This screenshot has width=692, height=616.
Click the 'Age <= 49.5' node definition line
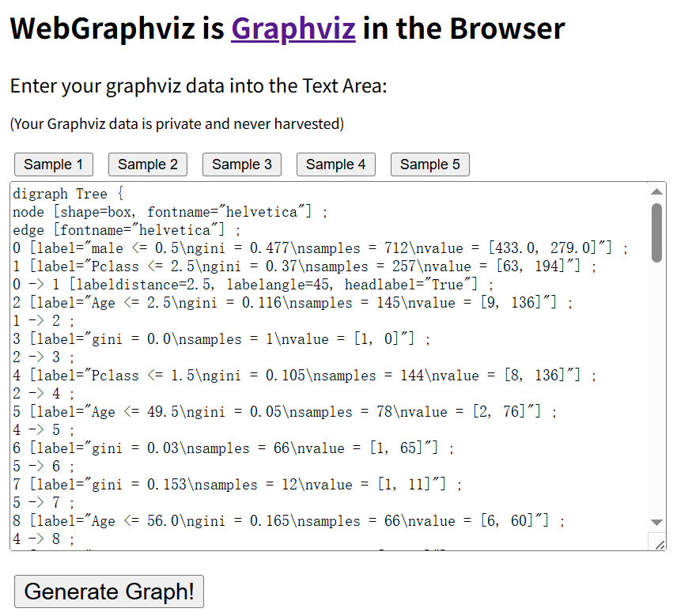pyautogui.click(x=285, y=412)
